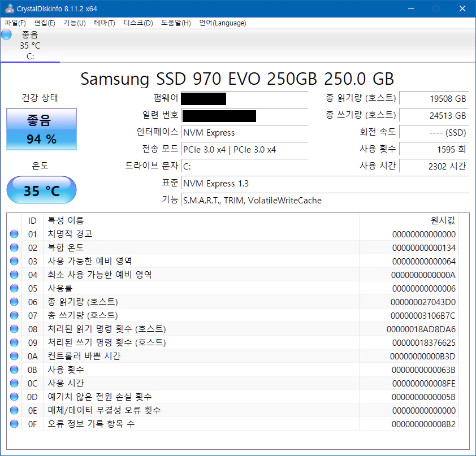Select the 치명적 경고 attribute row
476x456 pixels.
pos(232,234)
